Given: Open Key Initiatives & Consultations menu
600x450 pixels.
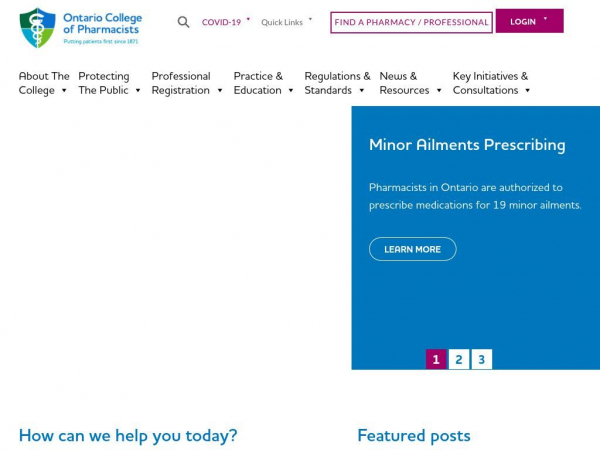Looking at the screenshot, I should (491, 83).
